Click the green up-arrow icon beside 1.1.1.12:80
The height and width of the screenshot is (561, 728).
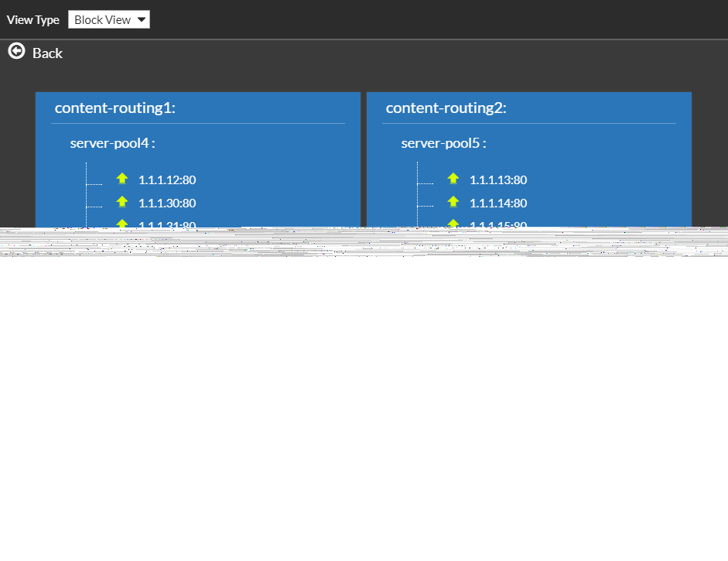pyautogui.click(x=122, y=179)
